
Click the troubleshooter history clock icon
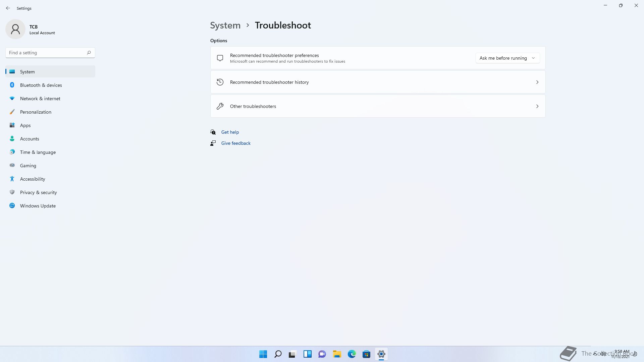[x=220, y=82]
